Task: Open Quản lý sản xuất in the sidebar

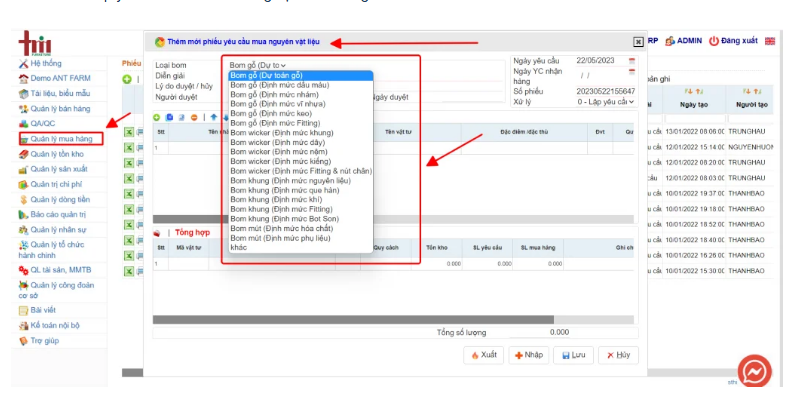Action: point(59,169)
